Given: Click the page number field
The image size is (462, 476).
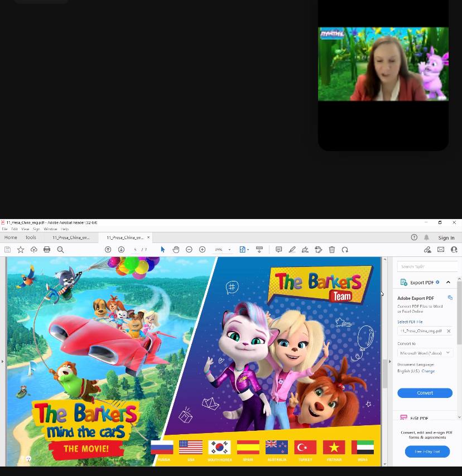Looking at the screenshot, I should pyautogui.click(x=136, y=250).
